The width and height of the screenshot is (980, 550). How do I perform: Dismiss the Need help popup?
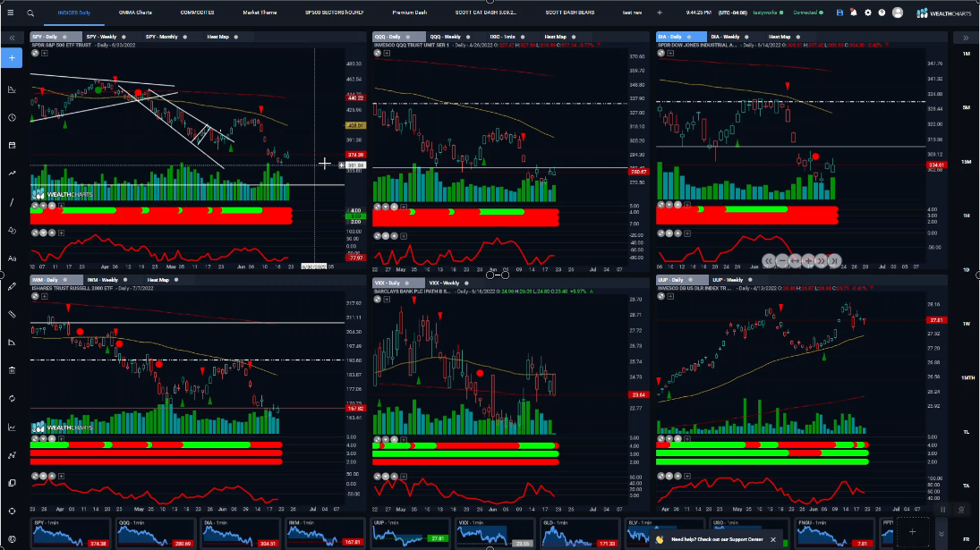(x=773, y=539)
